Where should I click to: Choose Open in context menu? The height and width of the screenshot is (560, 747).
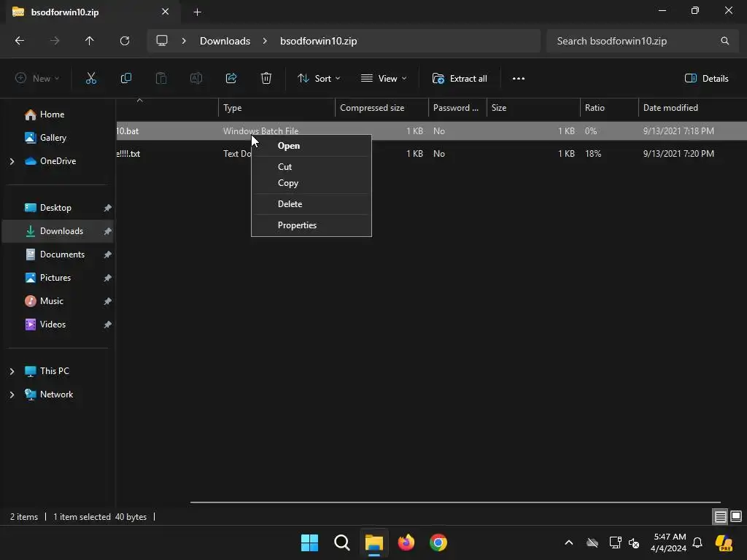(x=311, y=146)
